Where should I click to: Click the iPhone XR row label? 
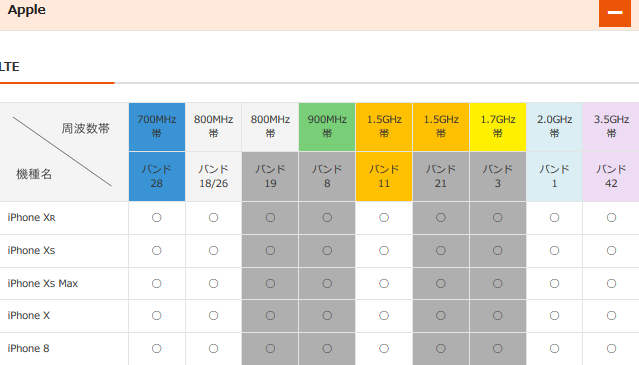31,218
